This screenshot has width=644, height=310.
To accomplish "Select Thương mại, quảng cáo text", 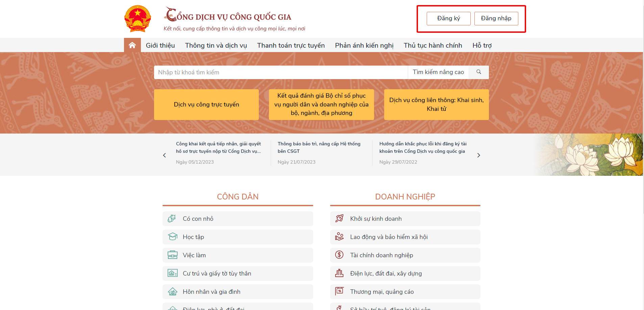I will click(382, 292).
